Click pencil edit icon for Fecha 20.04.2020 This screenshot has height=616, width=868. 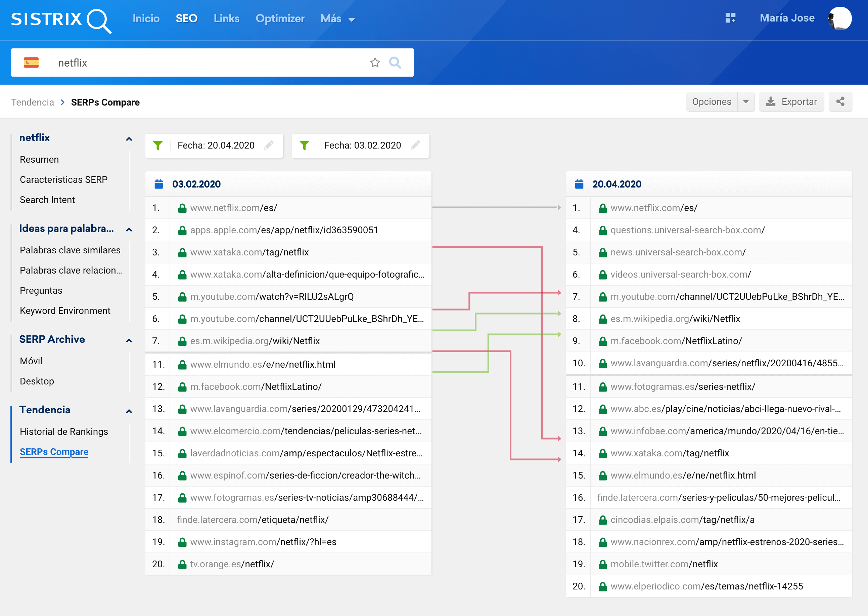(269, 145)
